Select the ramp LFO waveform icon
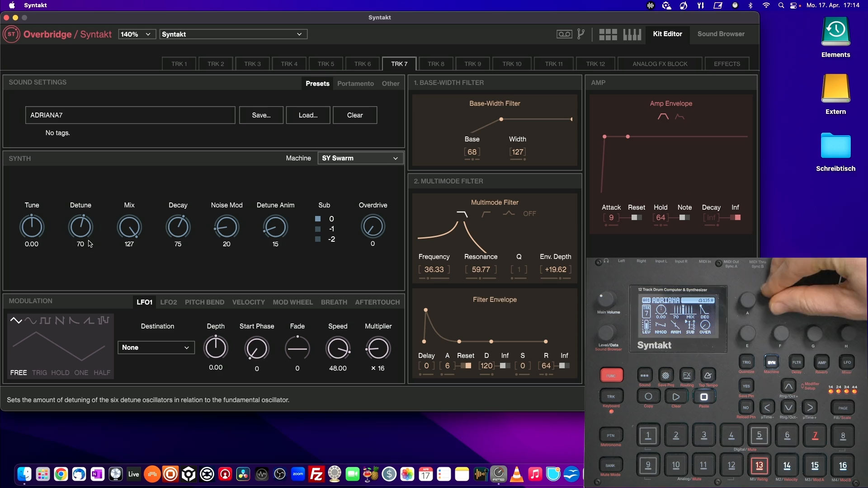The width and height of the screenshot is (868, 488). pos(89,320)
